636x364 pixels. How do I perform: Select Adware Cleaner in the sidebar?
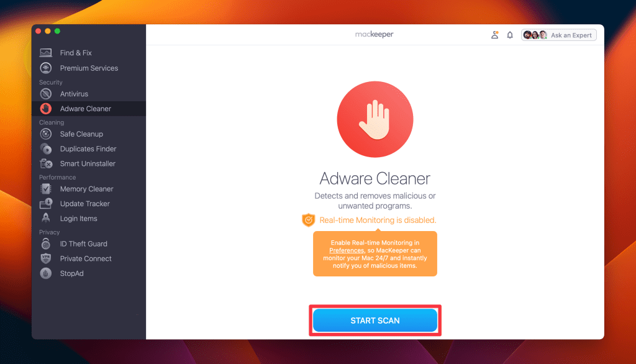pos(88,109)
